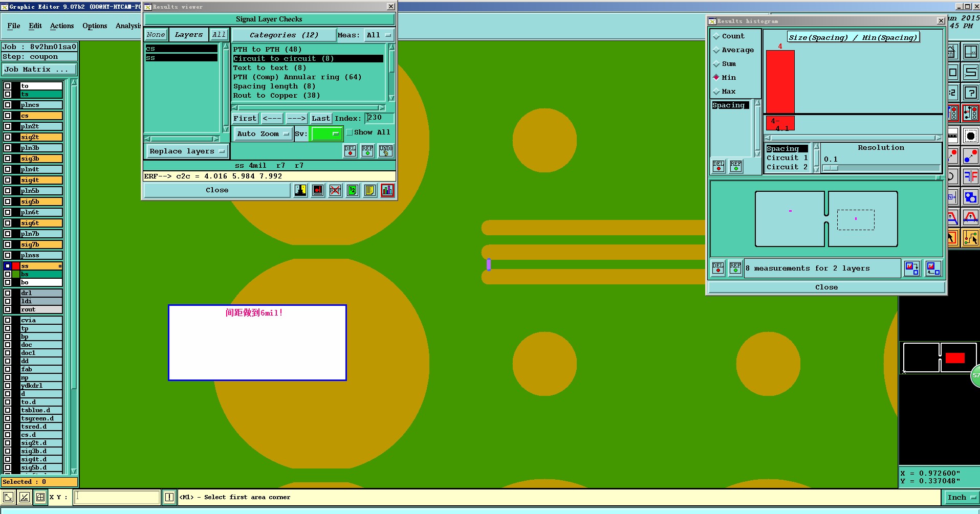
Task: Click histogram import icon with left arrow
Action: [x=933, y=268]
